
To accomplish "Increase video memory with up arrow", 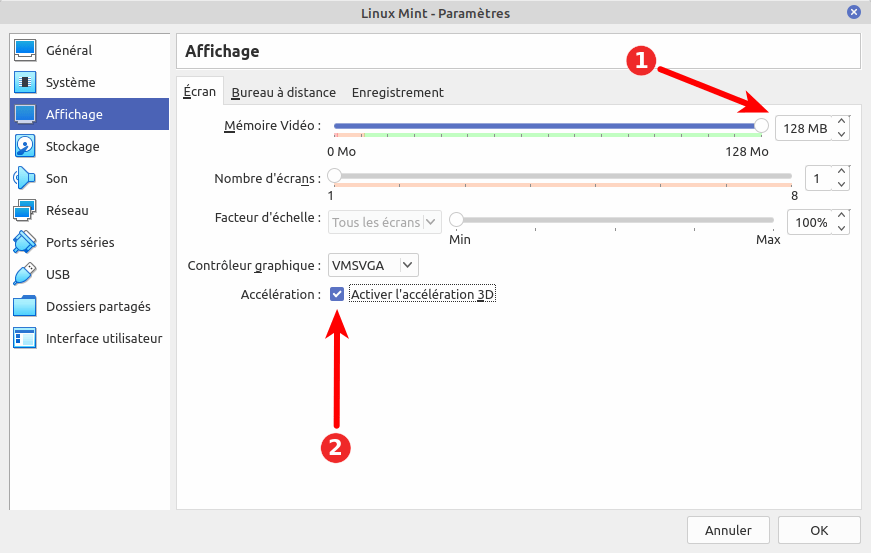I will (x=842, y=122).
